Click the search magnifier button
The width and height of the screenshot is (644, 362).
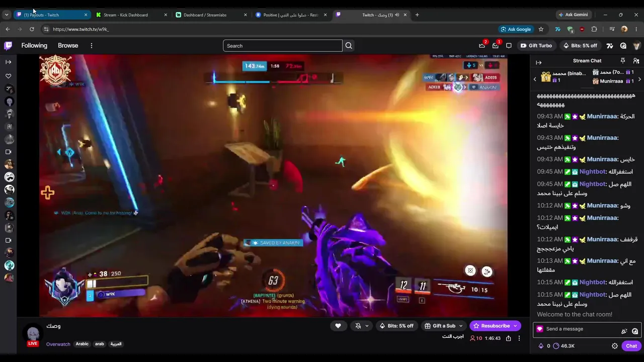pyautogui.click(x=348, y=46)
